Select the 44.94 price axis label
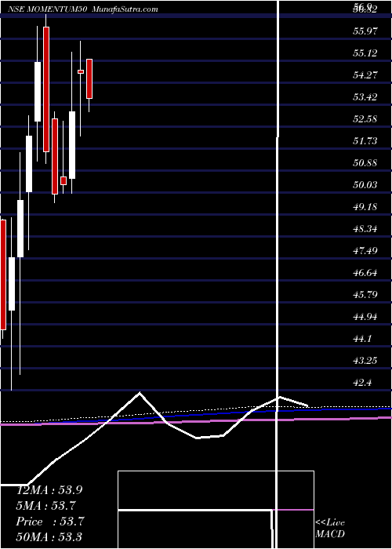The height and width of the screenshot is (549, 392). [365, 317]
